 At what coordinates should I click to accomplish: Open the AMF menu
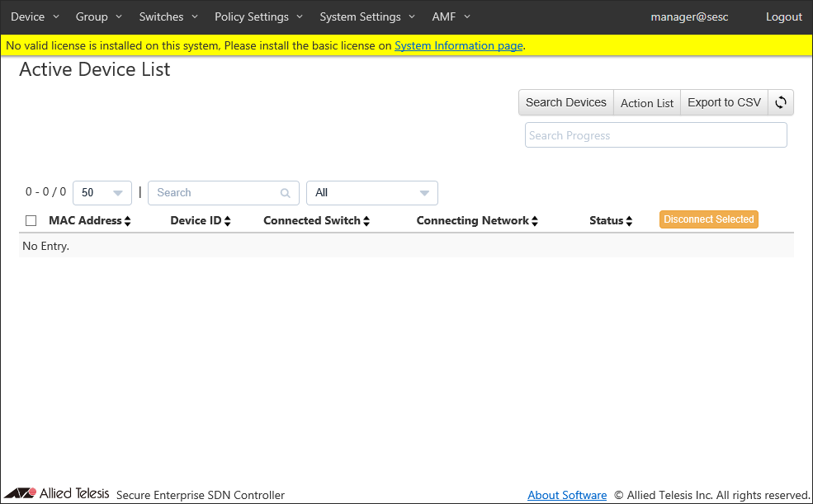click(451, 16)
